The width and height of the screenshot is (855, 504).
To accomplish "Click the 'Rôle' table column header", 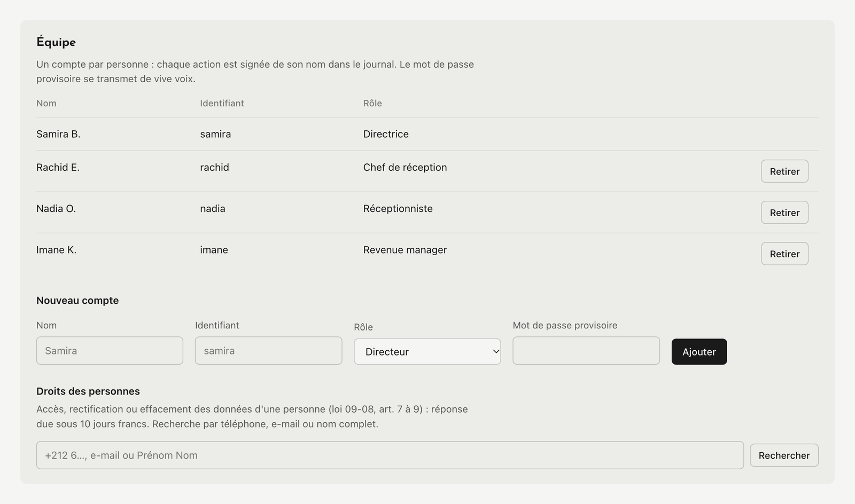I will coord(372,103).
